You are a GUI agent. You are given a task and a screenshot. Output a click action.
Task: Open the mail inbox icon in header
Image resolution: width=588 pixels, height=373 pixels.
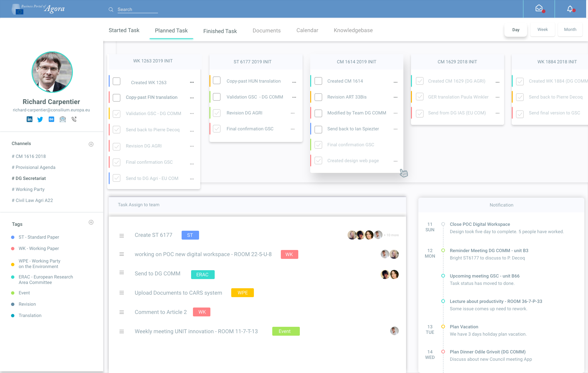point(539,9)
